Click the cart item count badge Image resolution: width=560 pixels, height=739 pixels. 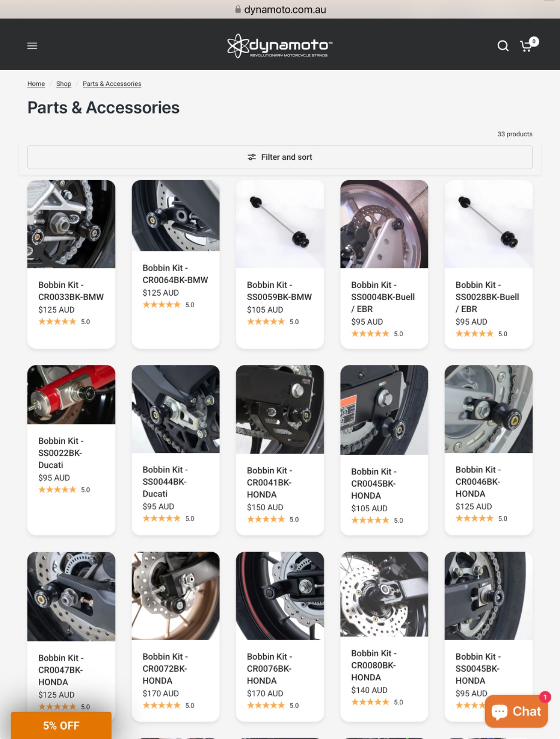point(534,41)
